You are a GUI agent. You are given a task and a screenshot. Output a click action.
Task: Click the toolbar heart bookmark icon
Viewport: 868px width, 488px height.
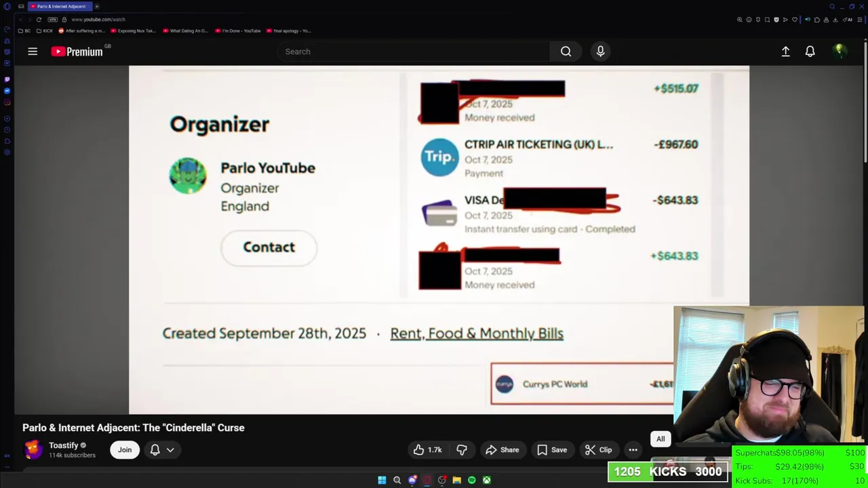pos(795,20)
